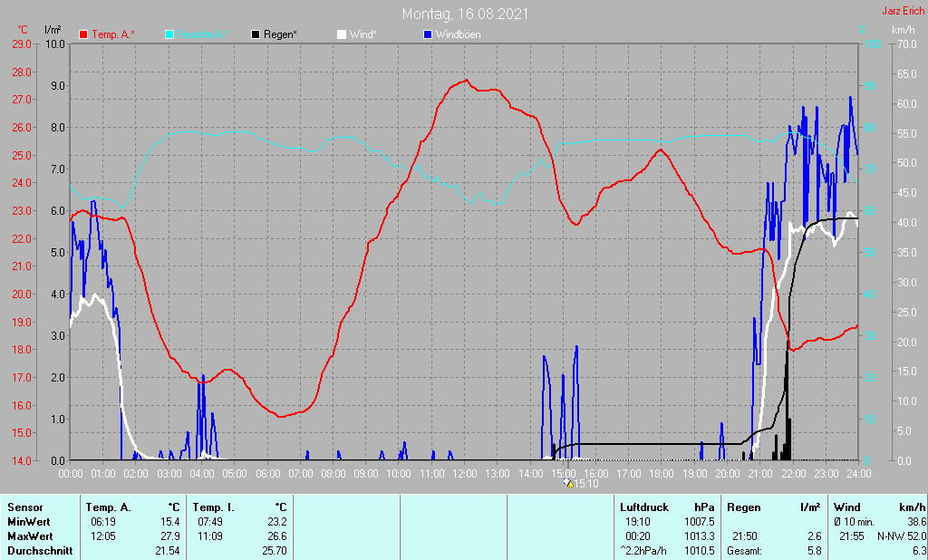The height and width of the screenshot is (560, 928).
Task: Click the black Regen* legend swatch
Action: click(256, 34)
